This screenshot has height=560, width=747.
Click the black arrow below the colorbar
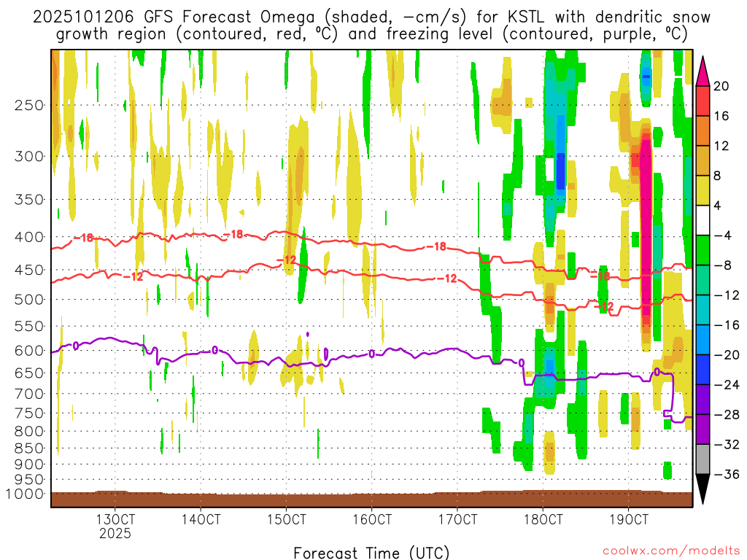coord(703,489)
